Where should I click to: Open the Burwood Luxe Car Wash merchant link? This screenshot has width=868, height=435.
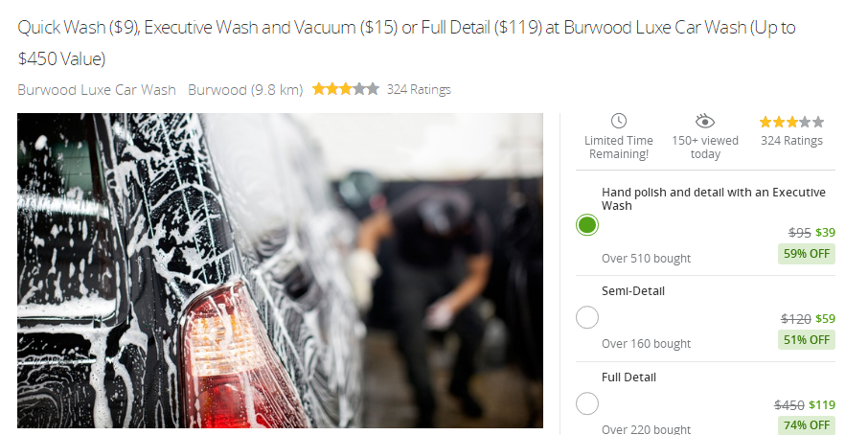pos(97,90)
